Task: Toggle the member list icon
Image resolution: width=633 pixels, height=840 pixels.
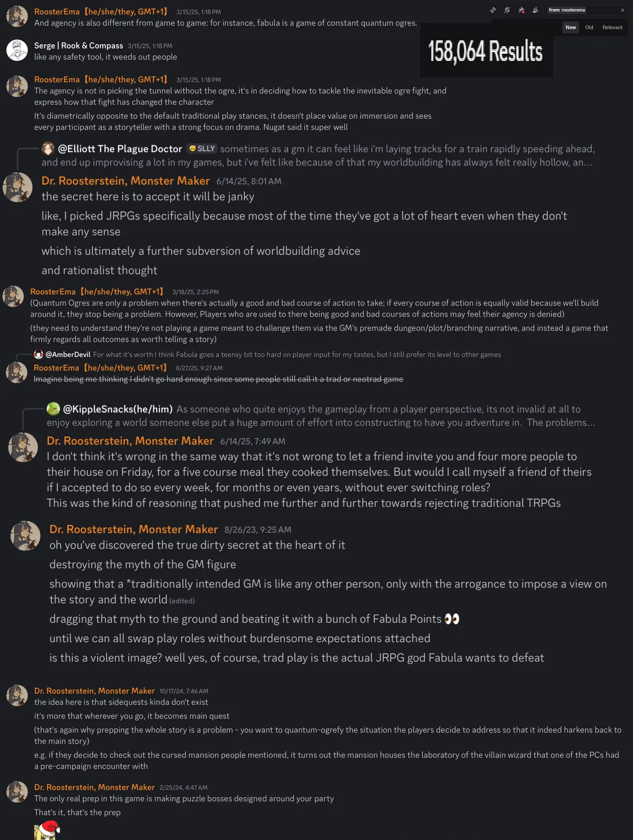Action: [x=535, y=10]
